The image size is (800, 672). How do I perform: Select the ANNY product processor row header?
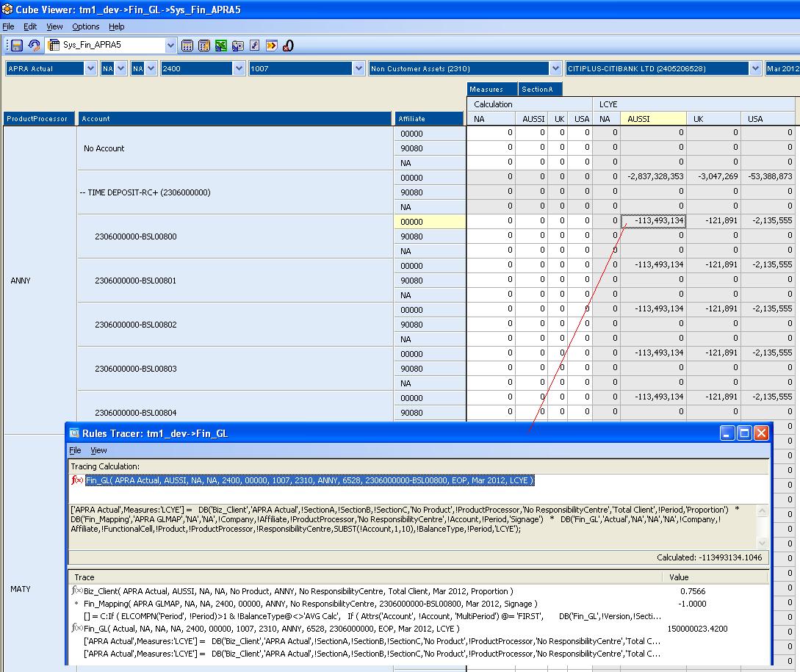point(39,281)
